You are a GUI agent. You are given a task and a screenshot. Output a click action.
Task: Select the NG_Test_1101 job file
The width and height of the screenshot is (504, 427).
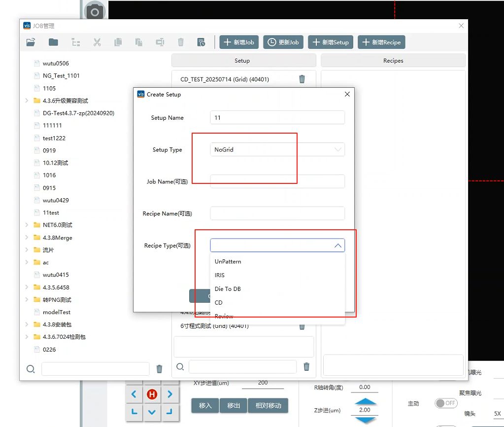61,76
